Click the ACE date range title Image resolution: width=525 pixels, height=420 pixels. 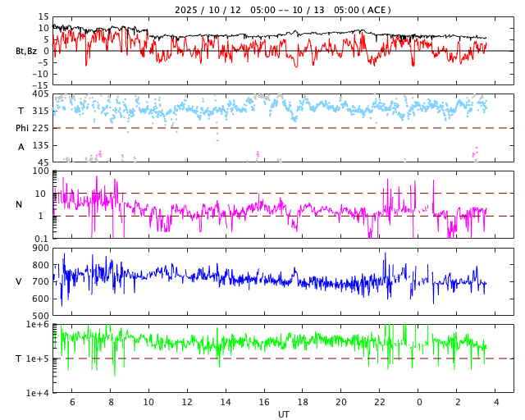click(282, 10)
